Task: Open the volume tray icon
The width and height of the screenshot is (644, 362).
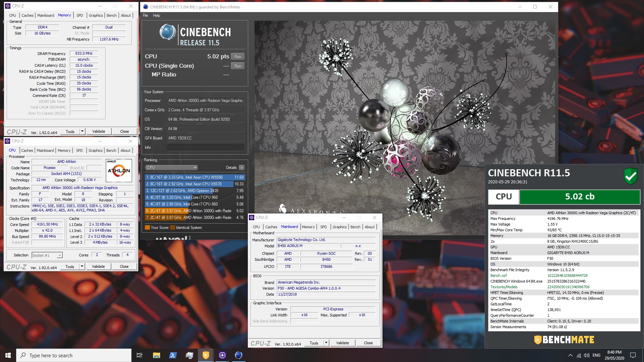Action: tap(586, 355)
